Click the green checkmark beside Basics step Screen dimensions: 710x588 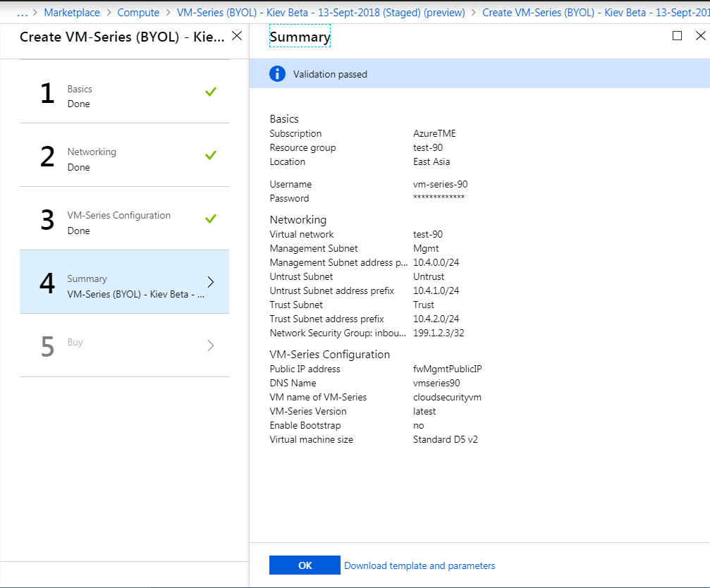click(210, 92)
